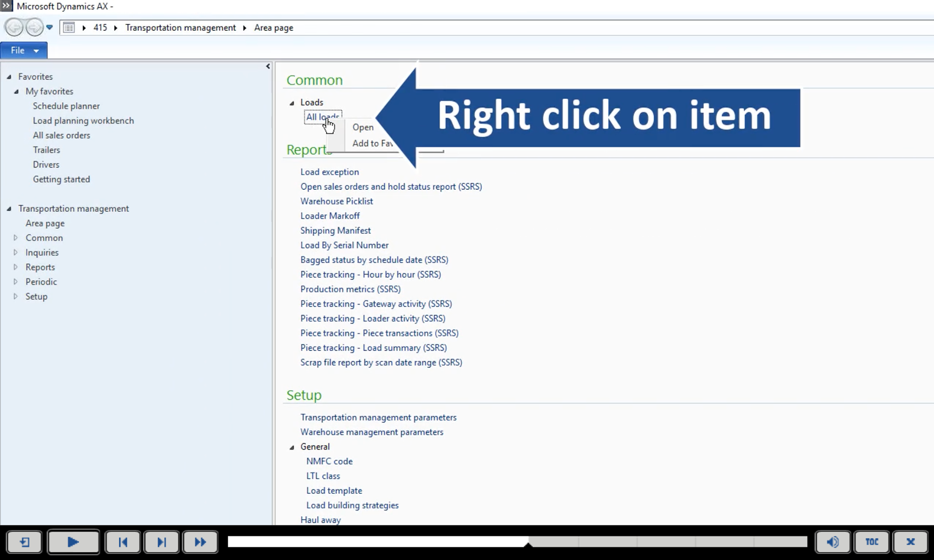The image size is (934, 560).
Task: Open Haul away setup link
Action: [321, 520]
